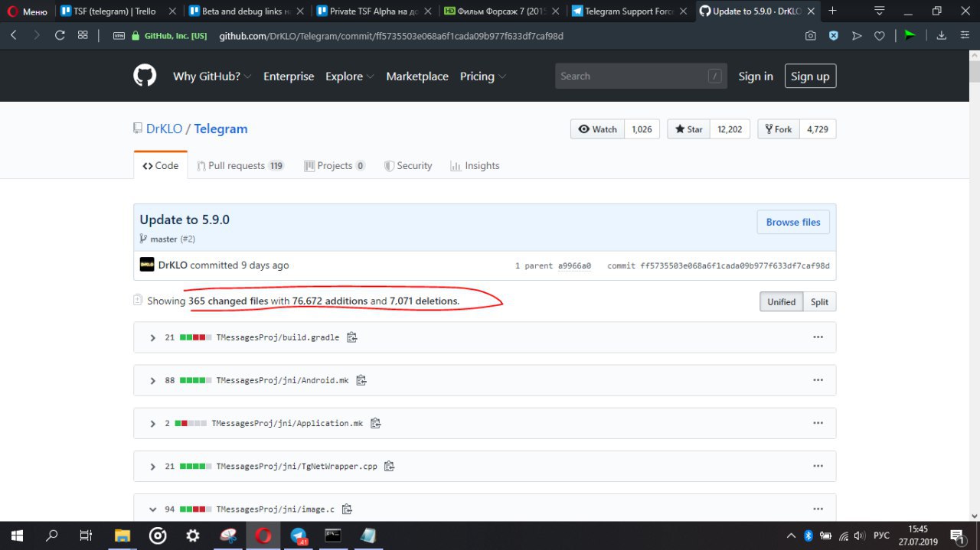Open a new tab with the plus button
The width and height of the screenshot is (980, 550).
coord(832,11)
